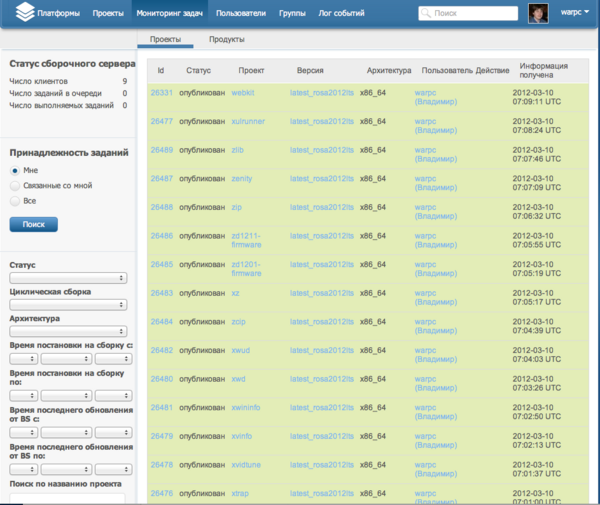
Task: Open the webkit project link
Action: (244, 92)
